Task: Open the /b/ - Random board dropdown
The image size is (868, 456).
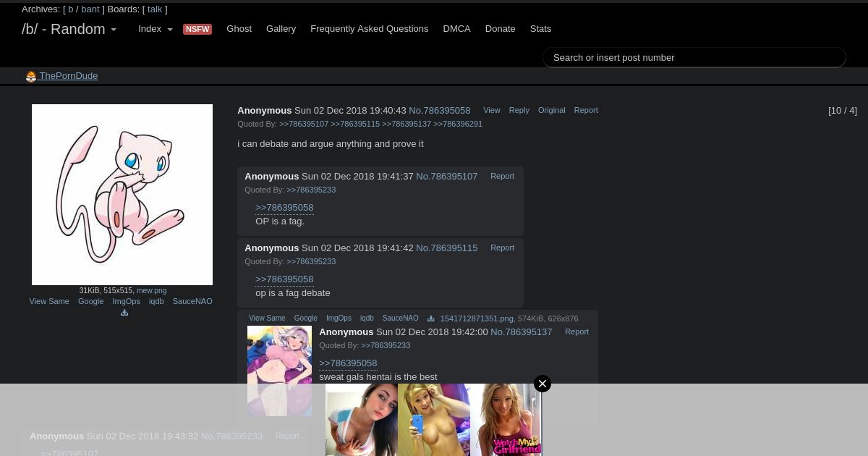Action: click(69, 29)
